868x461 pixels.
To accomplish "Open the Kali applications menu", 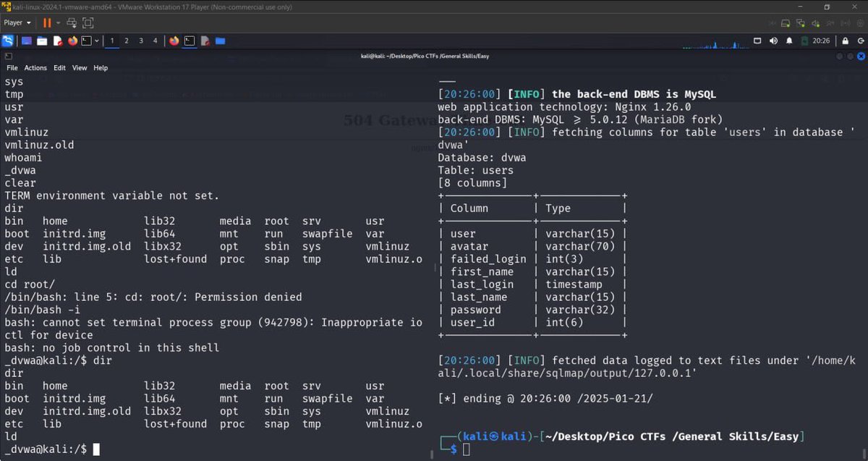I will pyautogui.click(x=8, y=41).
